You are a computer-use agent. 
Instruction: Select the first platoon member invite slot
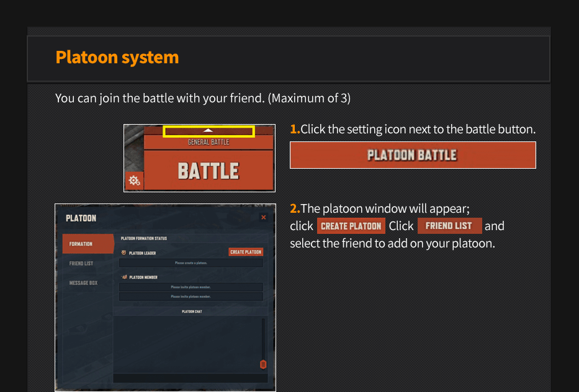click(x=191, y=287)
